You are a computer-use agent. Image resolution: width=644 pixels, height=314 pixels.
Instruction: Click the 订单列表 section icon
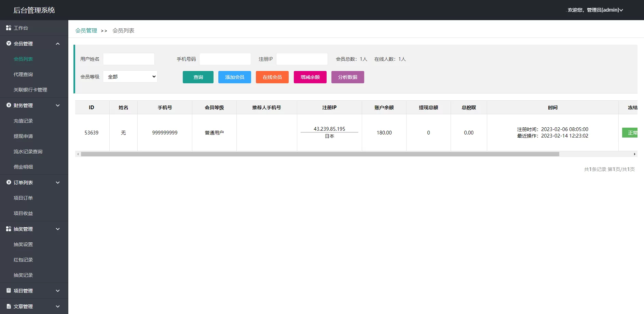(x=9, y=182)
